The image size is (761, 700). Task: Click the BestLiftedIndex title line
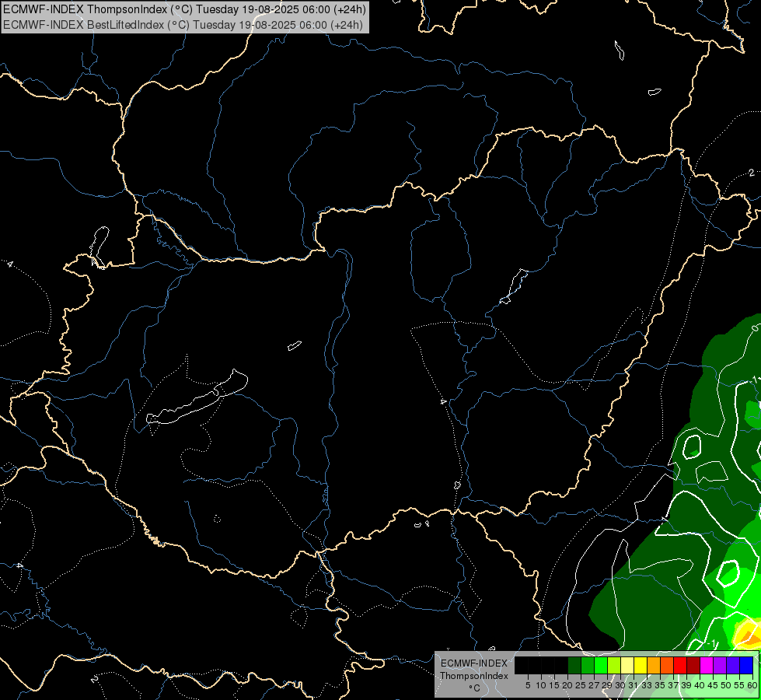183,25
